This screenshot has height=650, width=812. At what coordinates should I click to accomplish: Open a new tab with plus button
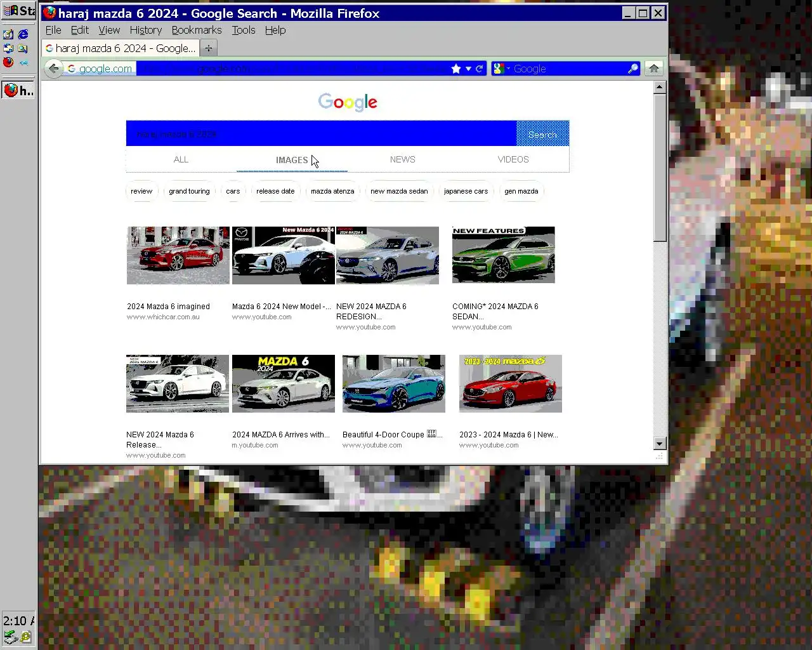208,48
